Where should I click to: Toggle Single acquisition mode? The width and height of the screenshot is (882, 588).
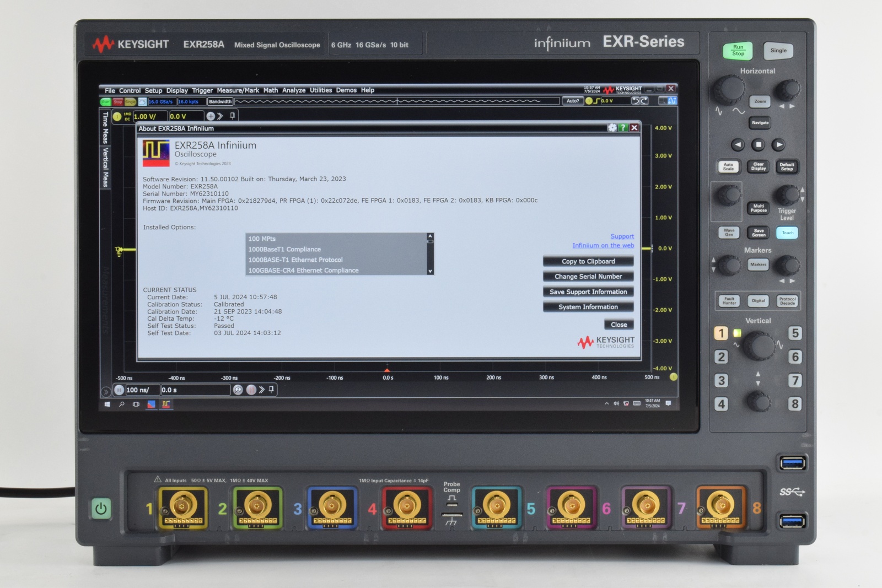(130, 101)
